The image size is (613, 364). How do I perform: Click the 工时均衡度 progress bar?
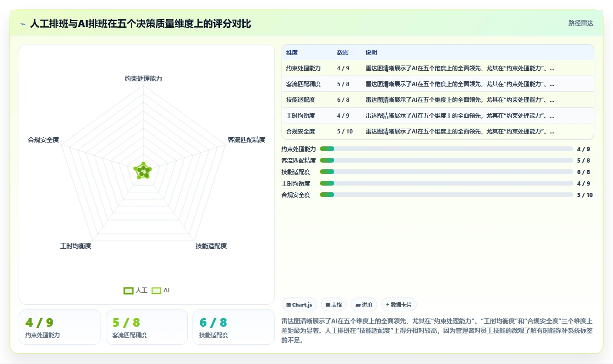tap(446, 183)
